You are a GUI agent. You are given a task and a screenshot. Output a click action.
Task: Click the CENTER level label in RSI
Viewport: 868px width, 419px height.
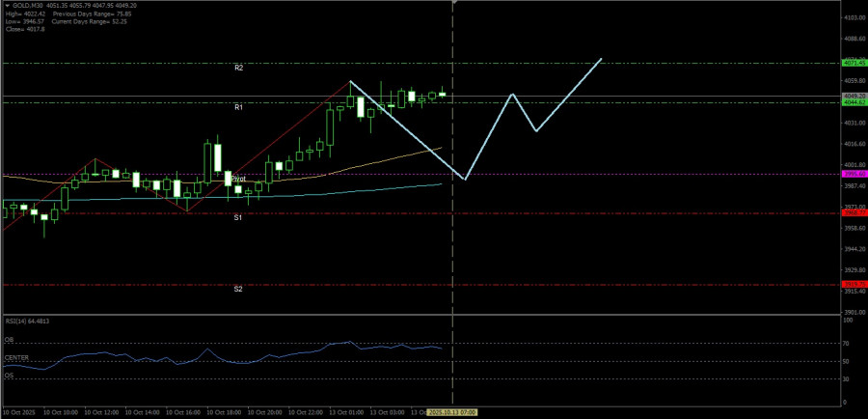pyautogui.click(x=15, y=358)
